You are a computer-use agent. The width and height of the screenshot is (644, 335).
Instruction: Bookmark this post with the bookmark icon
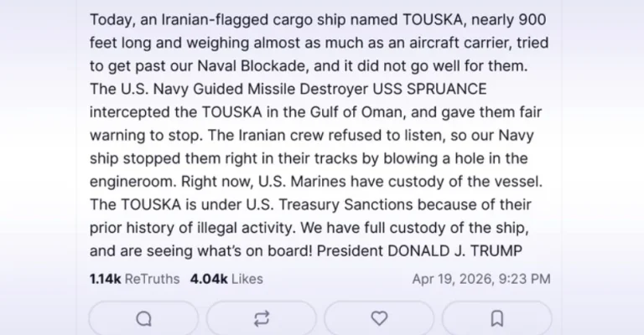pyautogui.click(x=496, y=318)
